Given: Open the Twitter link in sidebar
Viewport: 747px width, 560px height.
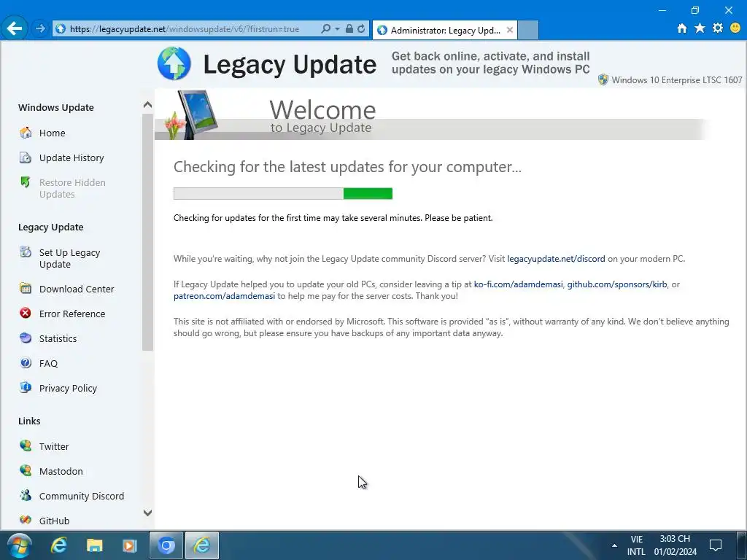Looking at the screenshot, I should click(54, 446).
